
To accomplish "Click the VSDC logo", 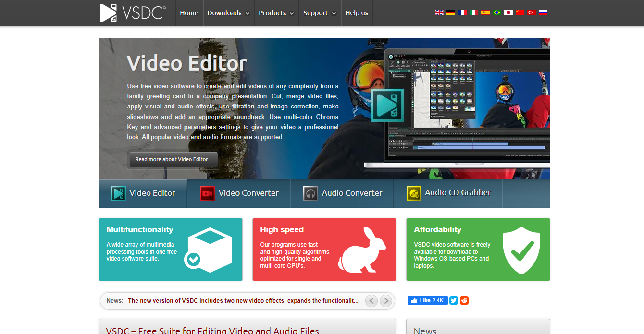I will 132,13.
